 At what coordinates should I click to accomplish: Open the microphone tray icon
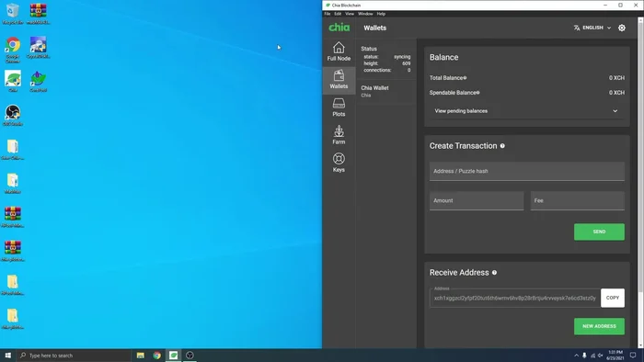click(584, 356)
